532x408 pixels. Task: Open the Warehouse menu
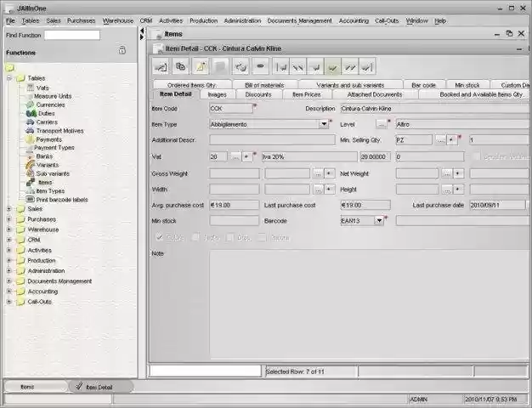(118, 20)
